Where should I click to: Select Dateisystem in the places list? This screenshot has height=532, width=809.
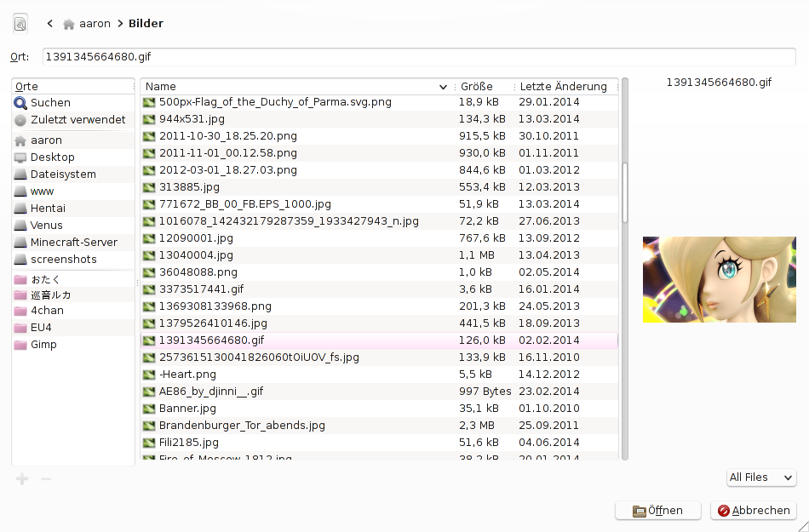tap(72, 174)
